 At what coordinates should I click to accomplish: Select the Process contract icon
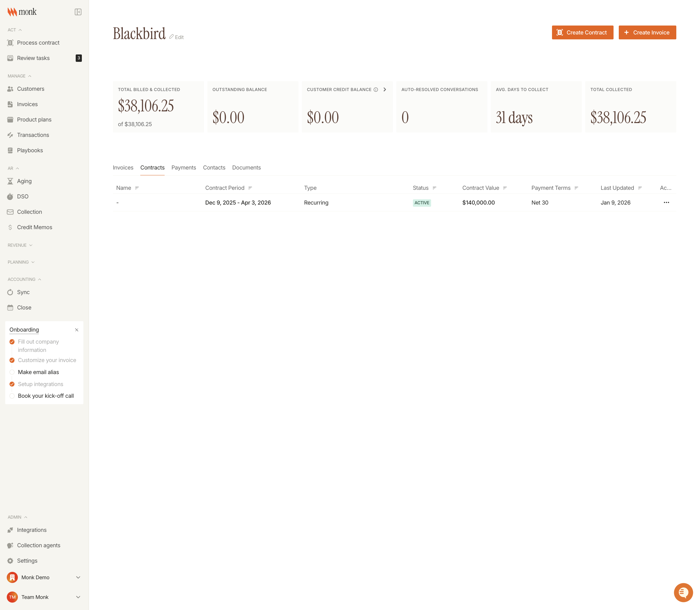point(10,42)
